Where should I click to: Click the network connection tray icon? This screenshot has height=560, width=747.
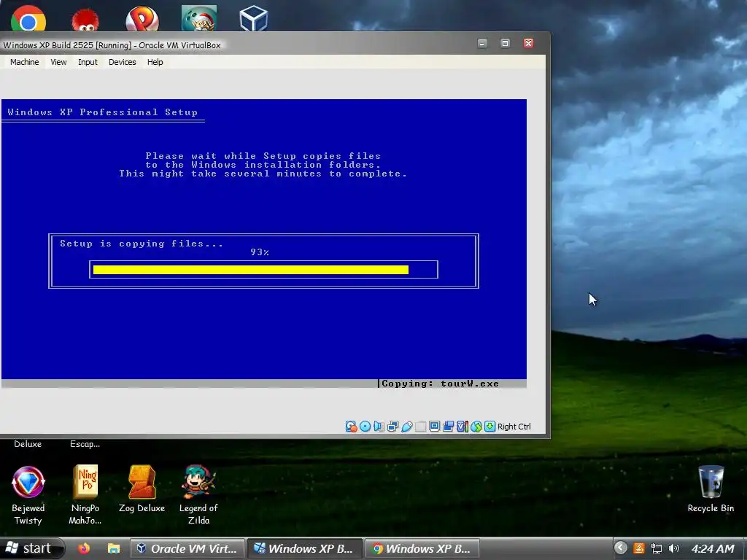pyautogui.click(x=657, y=548)
